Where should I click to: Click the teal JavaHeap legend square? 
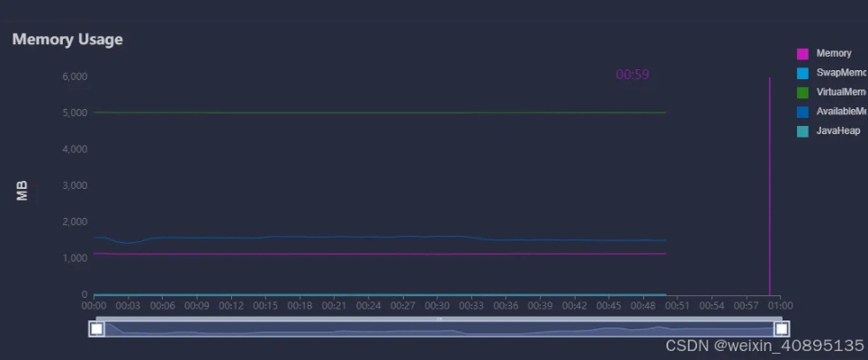(803, 131)
